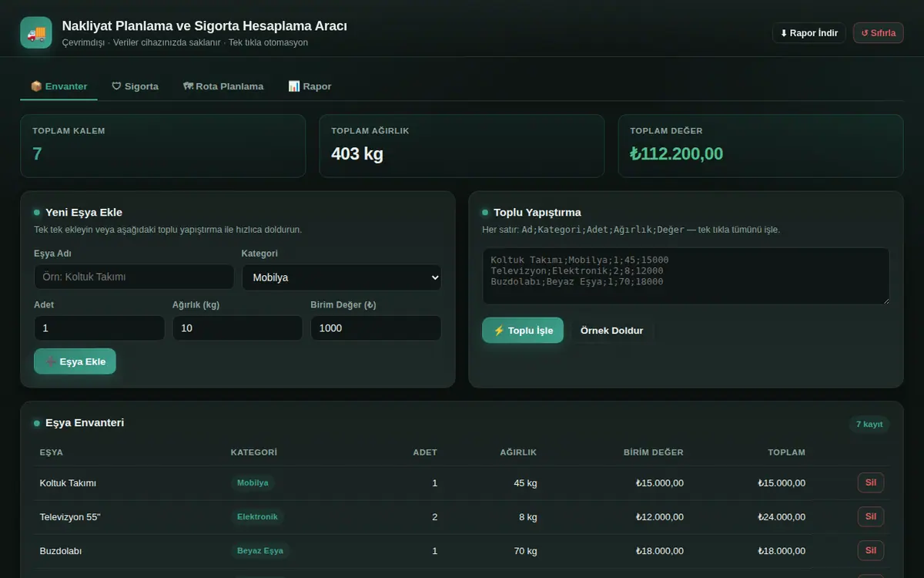
Task: Switch to Rota Planlama tab
Action: [223, 86]
